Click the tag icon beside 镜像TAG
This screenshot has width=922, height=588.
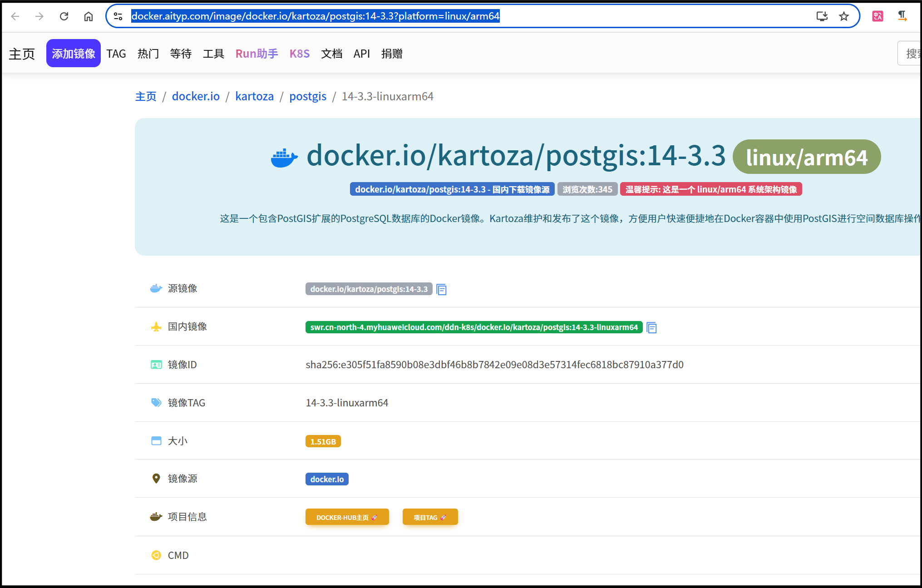pyautogui.click(x=156, y=403)
